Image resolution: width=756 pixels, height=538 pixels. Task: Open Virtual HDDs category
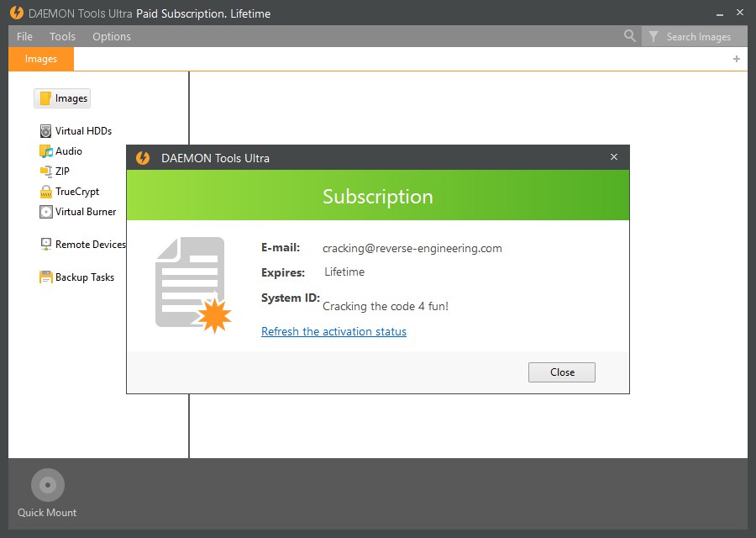83,131
